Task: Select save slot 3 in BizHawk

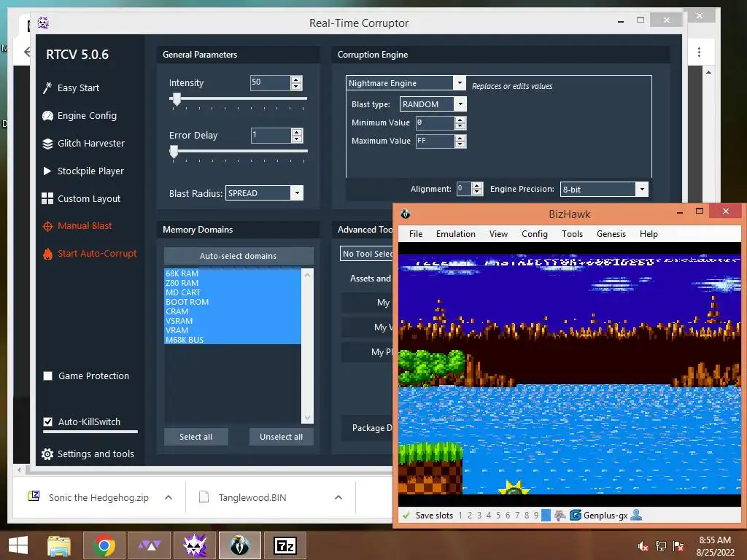Action: pos(479,516)
